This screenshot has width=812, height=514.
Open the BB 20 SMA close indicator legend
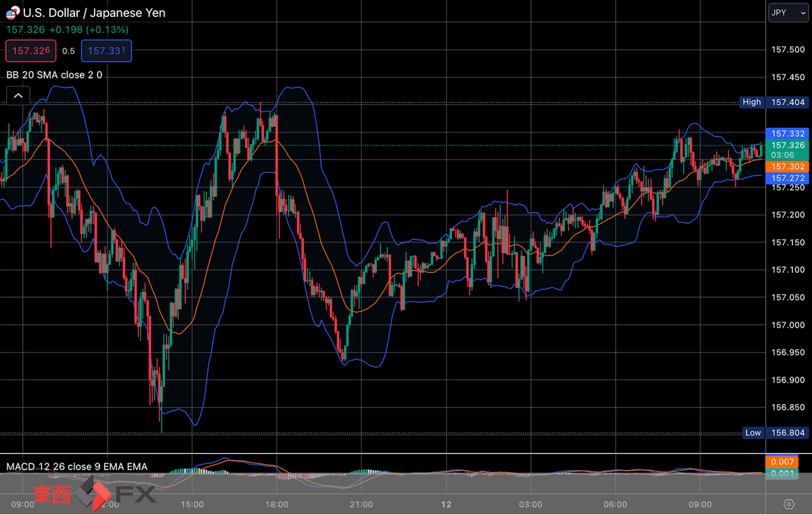pyautogui.click(x=54, y=74)
